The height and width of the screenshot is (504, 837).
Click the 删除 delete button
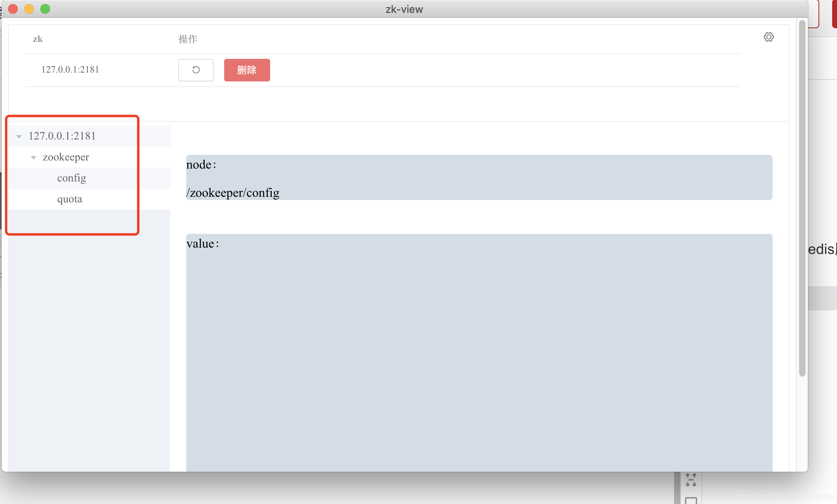(x=247, y=70)
